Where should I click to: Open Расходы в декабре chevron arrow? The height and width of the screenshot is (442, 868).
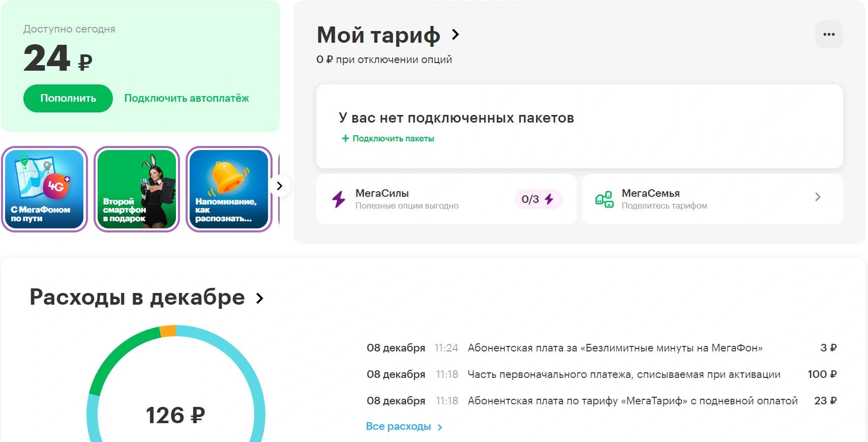click(x=260, y=298)
